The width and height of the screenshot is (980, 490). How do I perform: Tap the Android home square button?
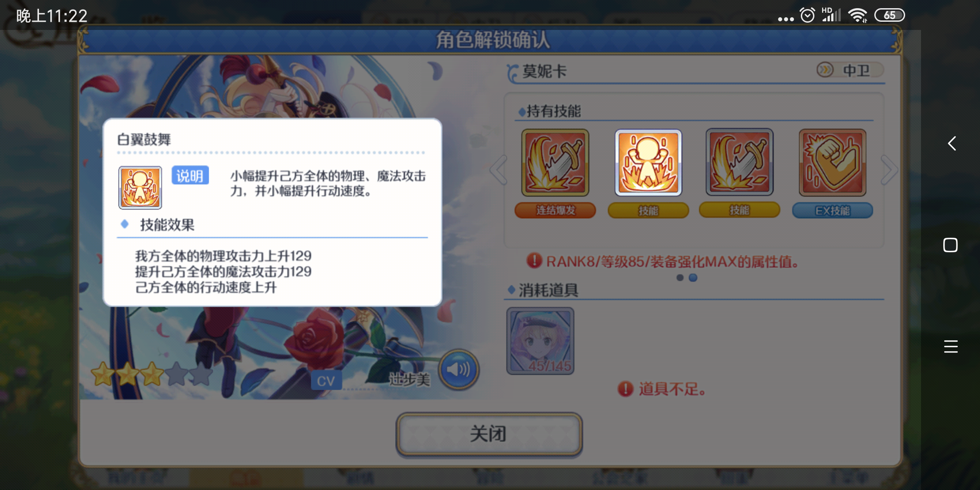click(951, 245)
